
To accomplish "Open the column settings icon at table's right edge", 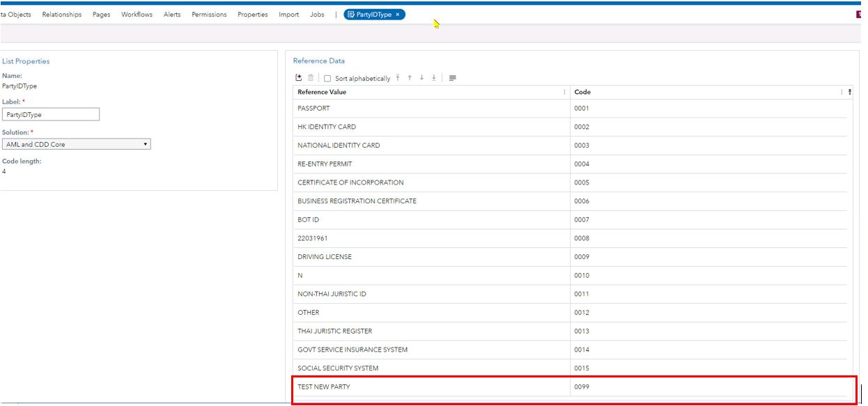I will pyautogui.click(x=849, y=92).
